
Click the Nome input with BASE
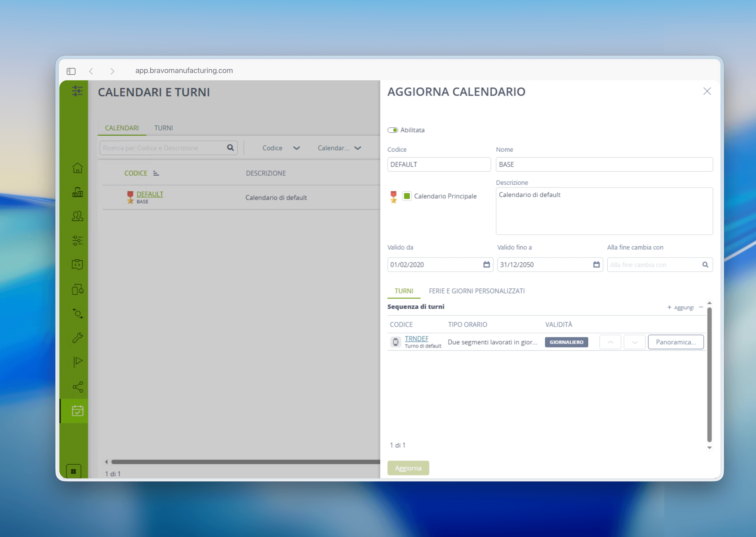[604, 164]
